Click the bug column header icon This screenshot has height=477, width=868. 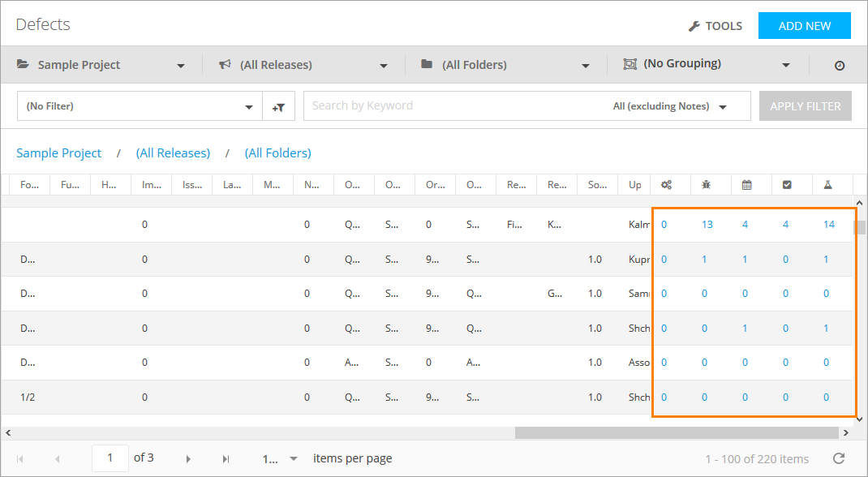pos(707,185)
